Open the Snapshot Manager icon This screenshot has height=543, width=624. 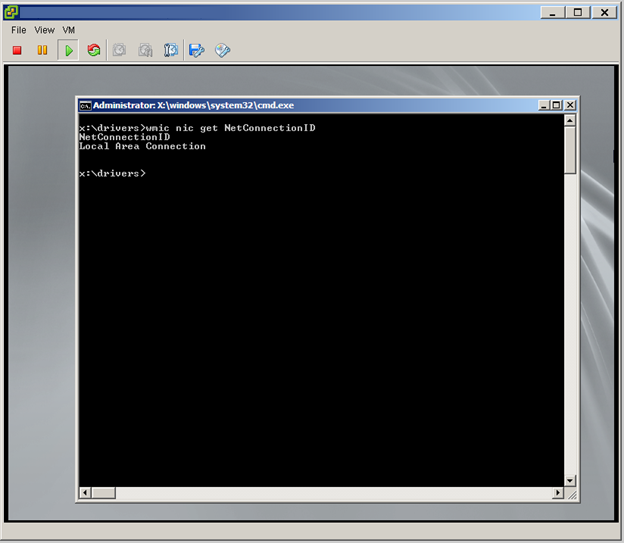(171, 50)
